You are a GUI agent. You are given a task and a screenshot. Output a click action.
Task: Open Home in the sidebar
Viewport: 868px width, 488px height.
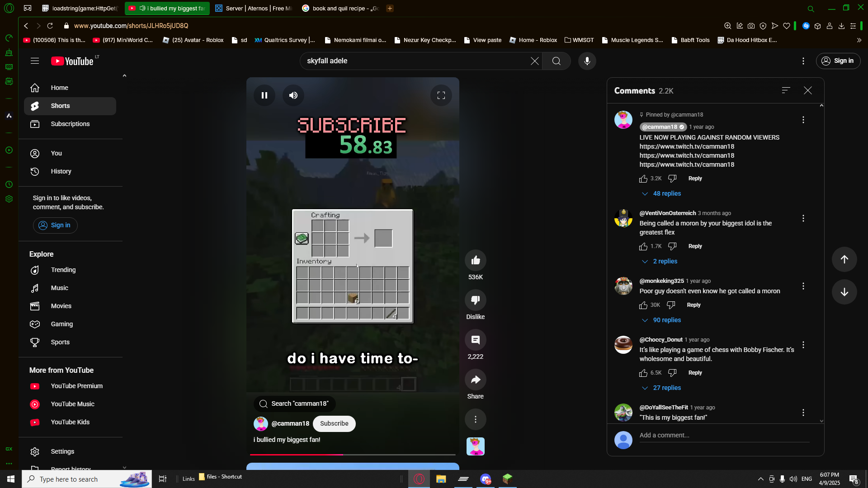(70, 88)
